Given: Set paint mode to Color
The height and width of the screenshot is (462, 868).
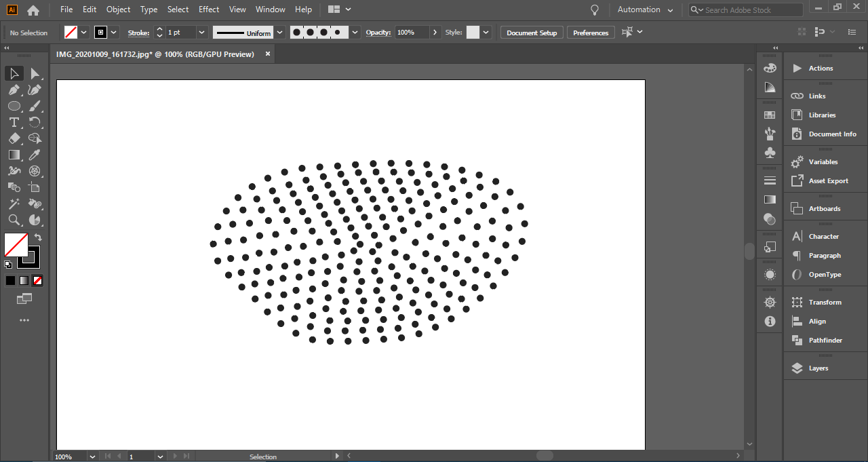Looking at the screenshot, I should pyautogui.click(x=10, y=280).
